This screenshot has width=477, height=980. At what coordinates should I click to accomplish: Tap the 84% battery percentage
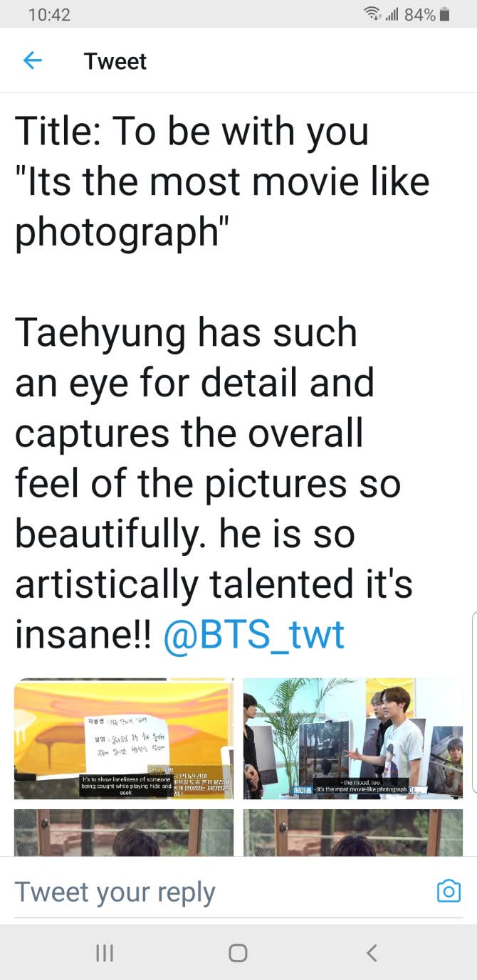click(419, 15)
